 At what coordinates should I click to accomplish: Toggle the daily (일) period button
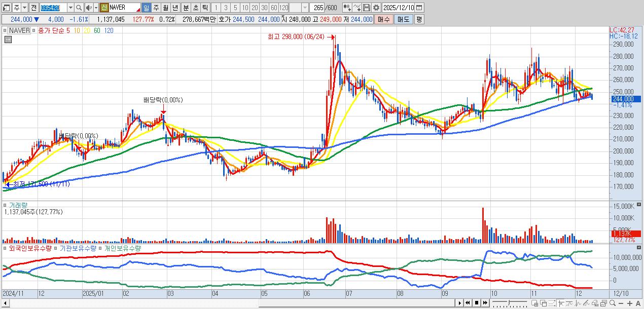point(146,8)
